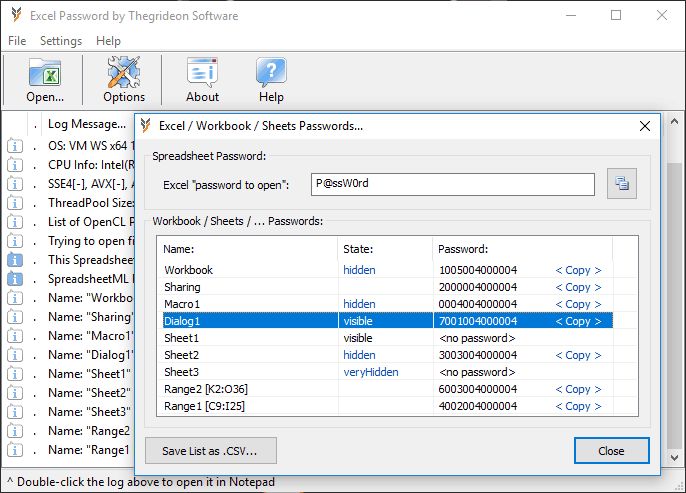Copy the Workbook password via Copy link

(578, 270)
